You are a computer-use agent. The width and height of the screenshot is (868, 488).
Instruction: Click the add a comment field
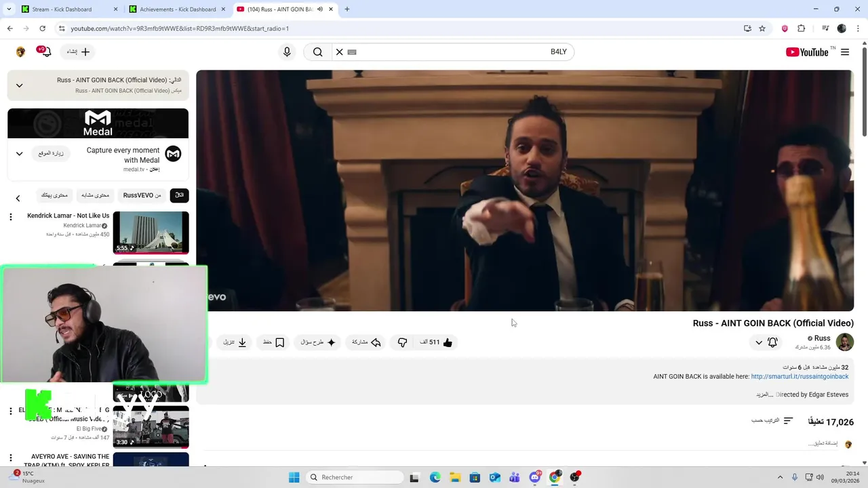tap(823, 444)
